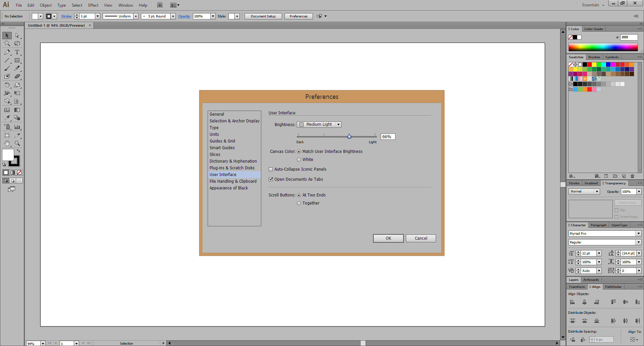Select the Mesh tool
The width and height of the screenshot is (644, 346).
click(x=7, y=110)
